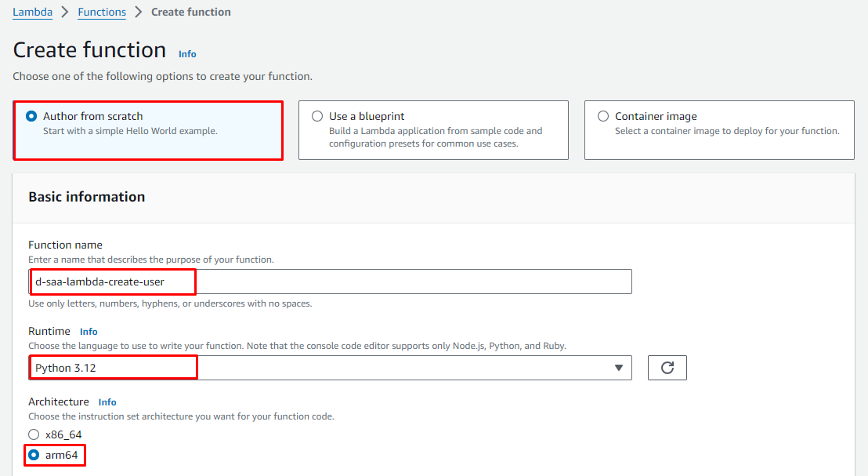Select the Author from scratch radio button

(x=31, y=116)
